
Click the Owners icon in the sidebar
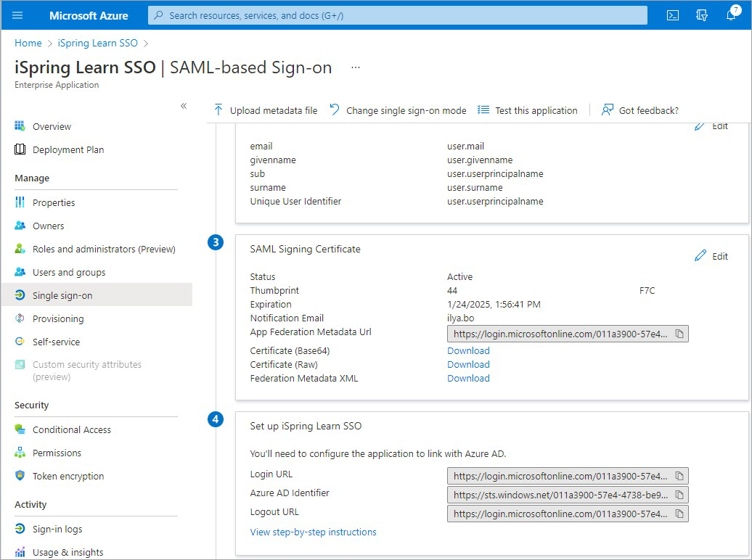click(x=20, y=226)
